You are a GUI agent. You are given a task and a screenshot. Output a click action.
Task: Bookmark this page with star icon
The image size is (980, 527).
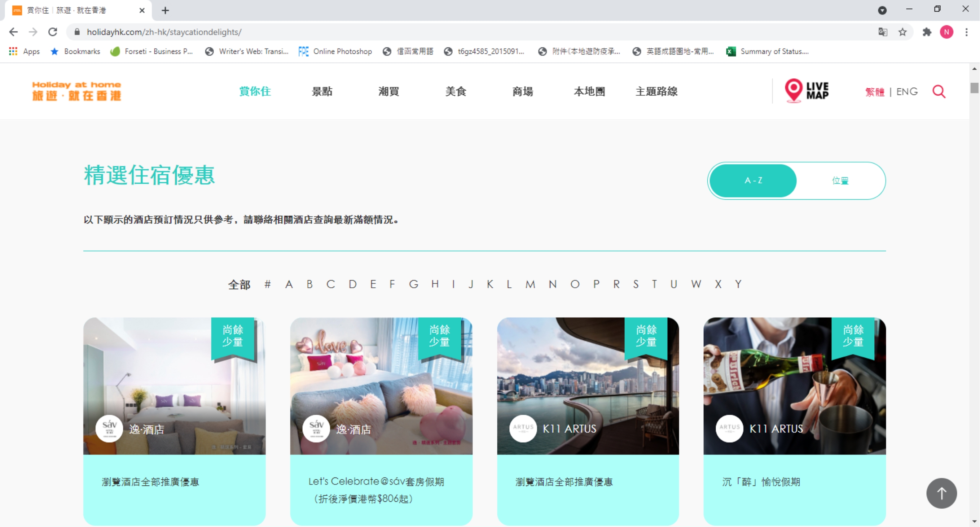click(902, 32)
